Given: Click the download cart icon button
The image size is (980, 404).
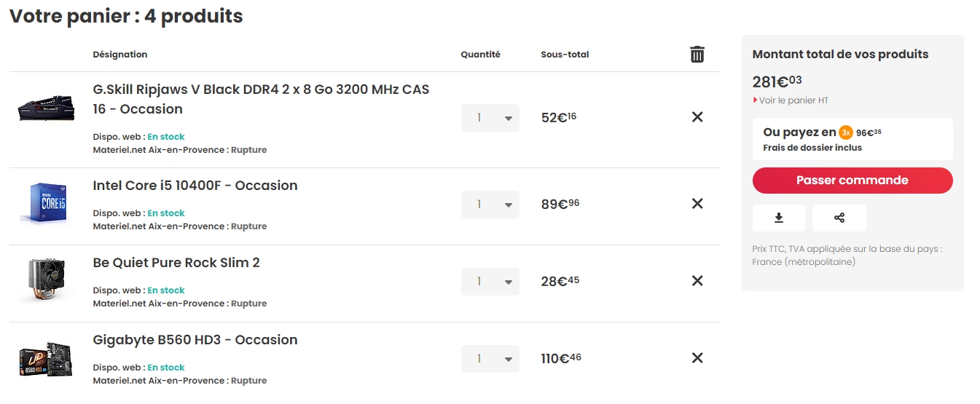Looking at the screenshot, I should [779, 218].
